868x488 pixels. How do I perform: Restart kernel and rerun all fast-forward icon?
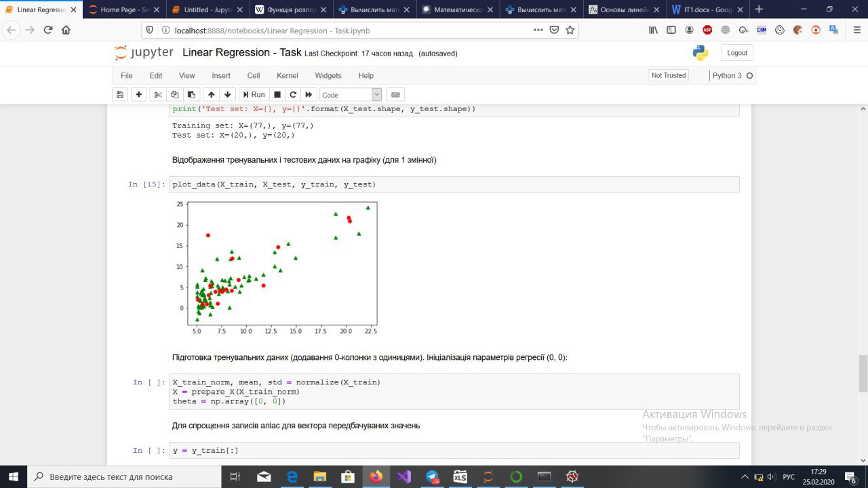coord(309,95)
